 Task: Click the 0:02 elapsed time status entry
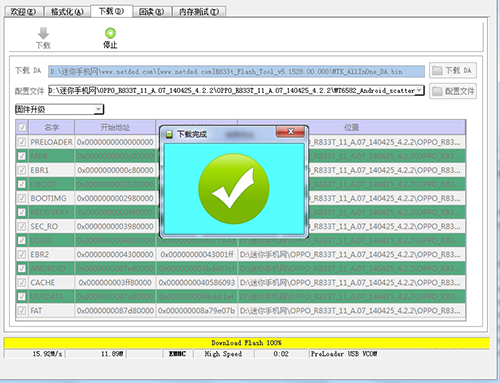(281, 354)
